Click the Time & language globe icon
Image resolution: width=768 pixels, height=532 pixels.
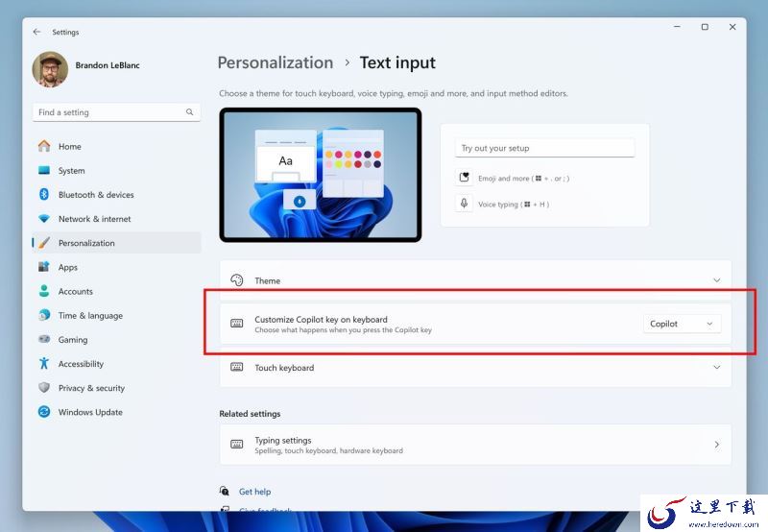coord(44,315)
